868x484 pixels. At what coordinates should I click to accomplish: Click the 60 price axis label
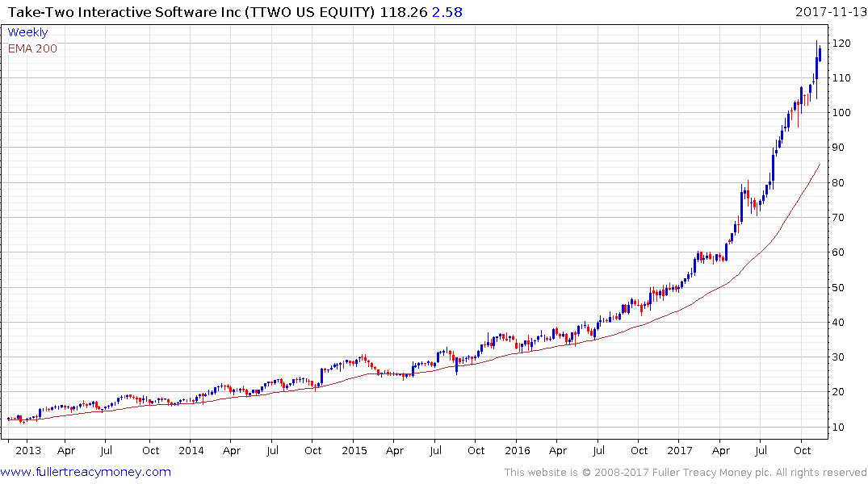point(838,252)
